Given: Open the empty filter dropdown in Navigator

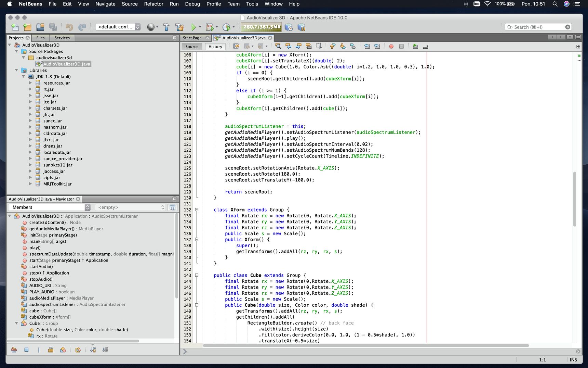Looking at the screenshot, I should 130,207.
